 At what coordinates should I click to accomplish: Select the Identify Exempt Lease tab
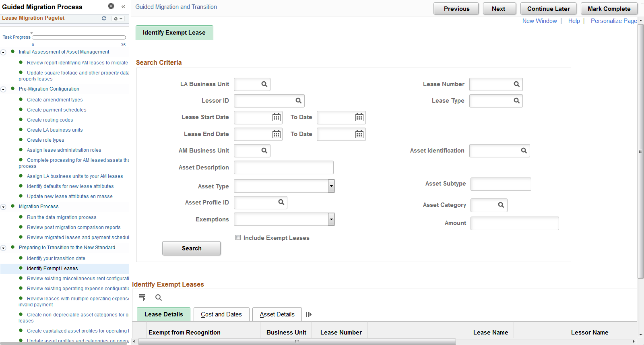[174, 33]
